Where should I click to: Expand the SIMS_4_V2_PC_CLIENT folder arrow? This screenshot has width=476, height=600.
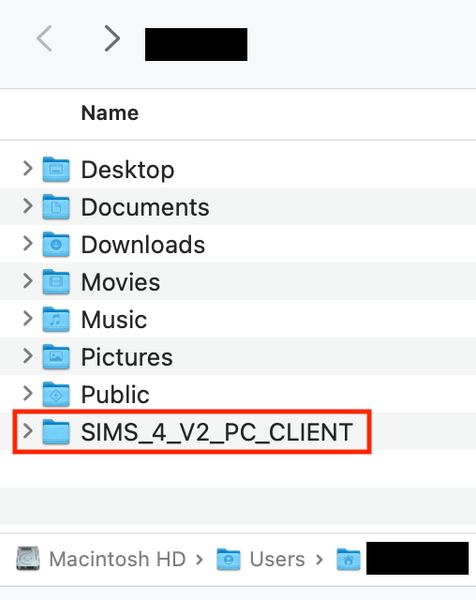point(28,431)
